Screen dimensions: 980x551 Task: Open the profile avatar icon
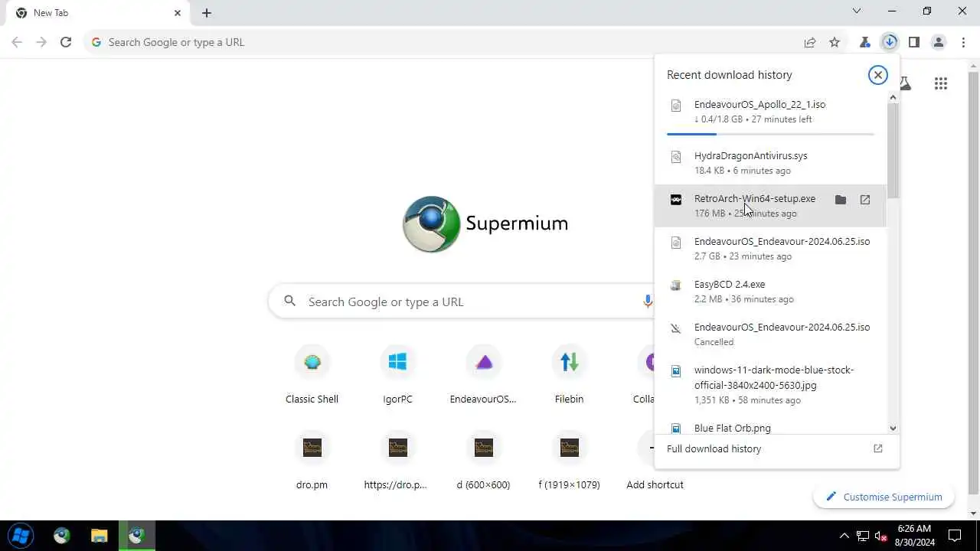pos(939,42)
